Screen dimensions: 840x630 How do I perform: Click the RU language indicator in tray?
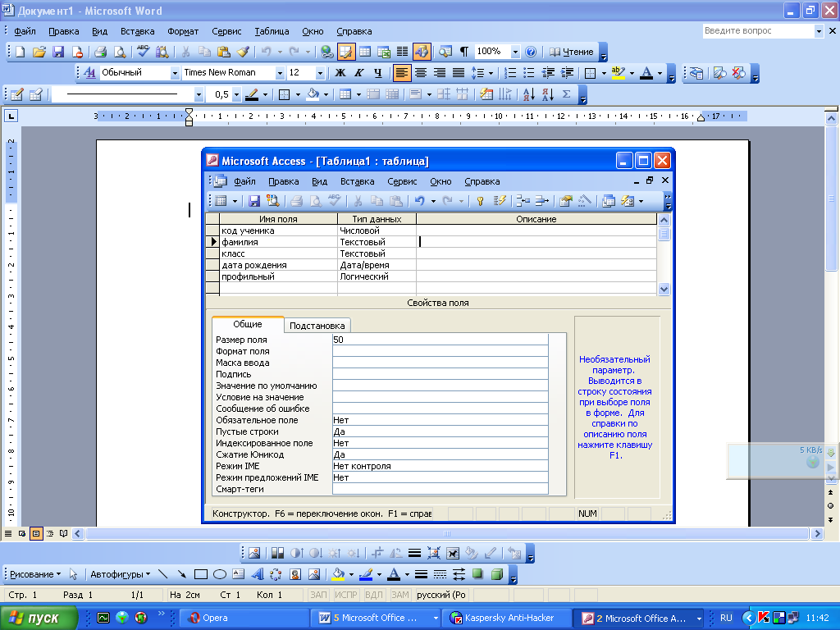(726, 618)
